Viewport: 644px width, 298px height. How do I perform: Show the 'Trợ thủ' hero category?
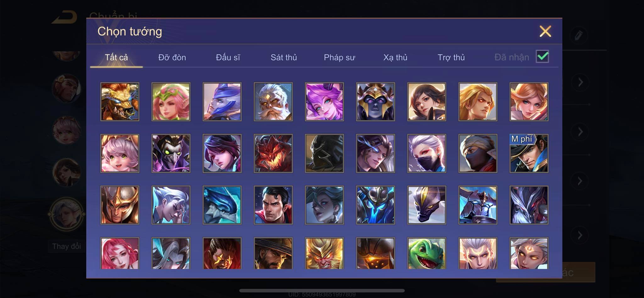tap(451, 57)
